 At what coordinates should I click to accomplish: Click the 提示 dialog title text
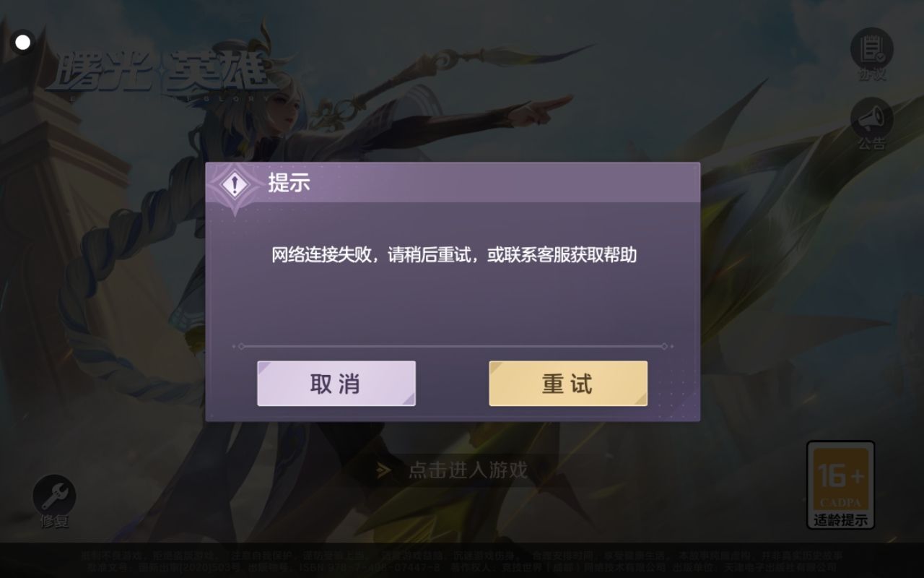(x=289, y=184)
